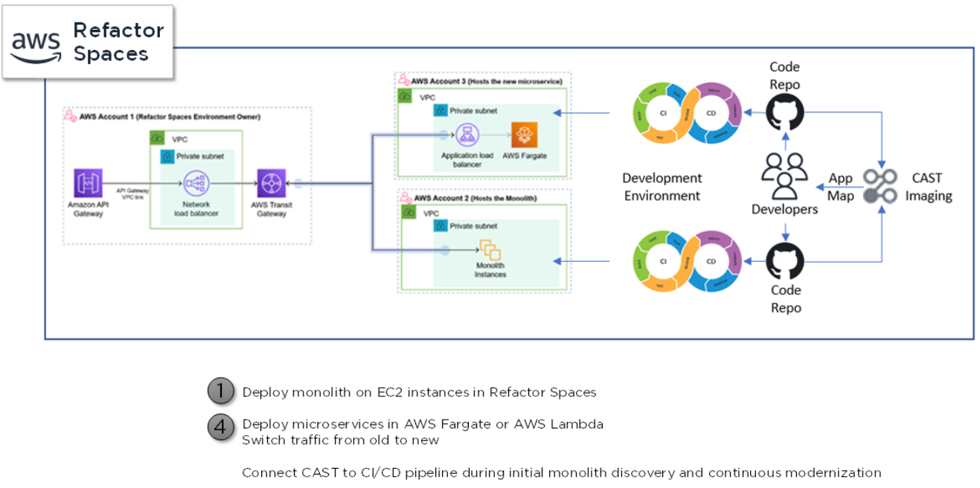The width and height of the screenshot is (980, 488).
Task: Select the Amazon API Gateway icon
Action: pyautogui.click(x=88, y=183)
